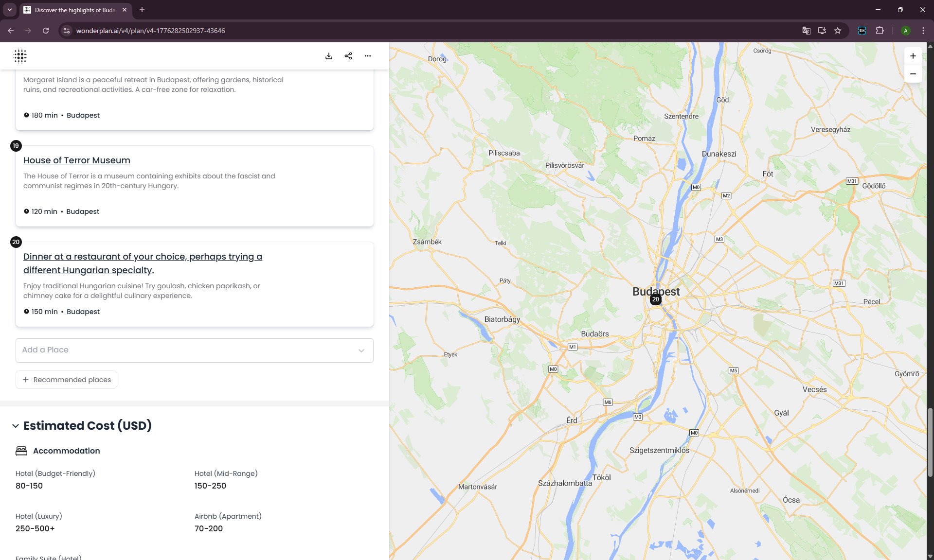Screen dimensions: 934x560
Task: Collapse the Estimated Cost section
Action: pyautogui.click(x=16, y=426)
